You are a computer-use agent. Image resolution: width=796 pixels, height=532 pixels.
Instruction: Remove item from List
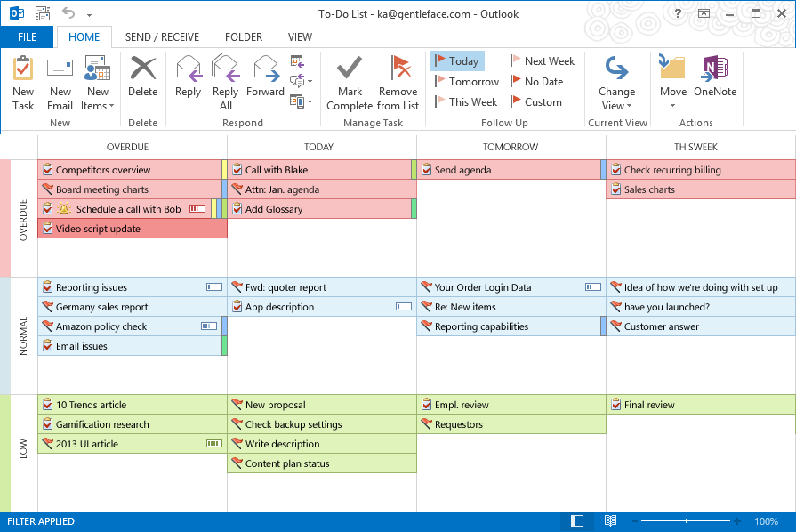pos(398,84)
